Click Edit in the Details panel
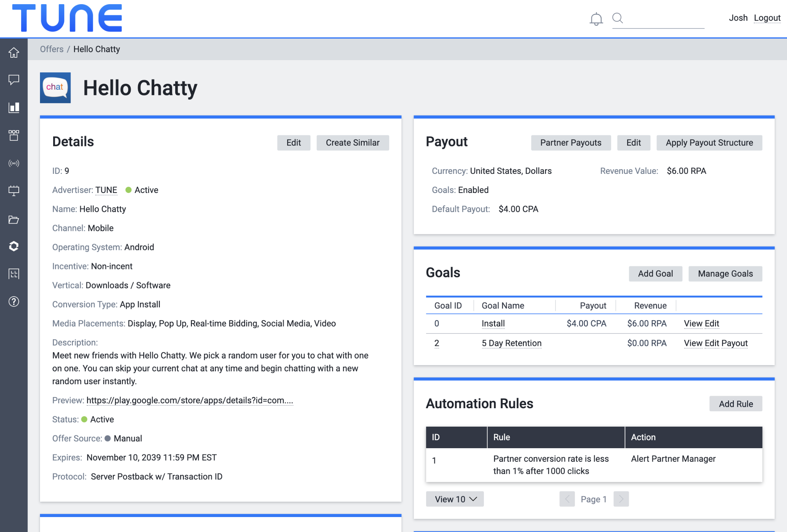 coord(293,143)
